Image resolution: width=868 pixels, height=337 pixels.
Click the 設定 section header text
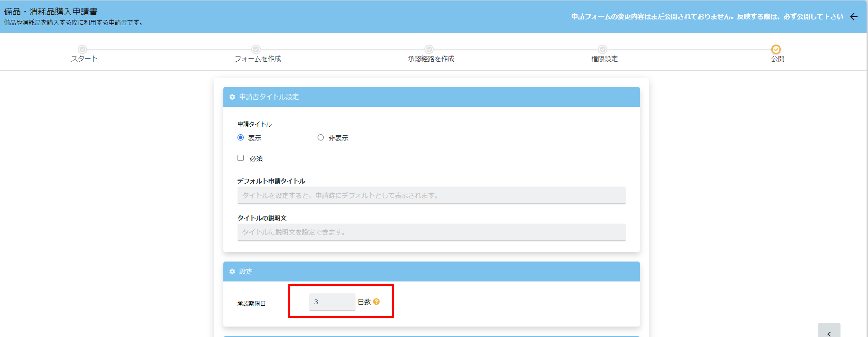click(246, 272)
